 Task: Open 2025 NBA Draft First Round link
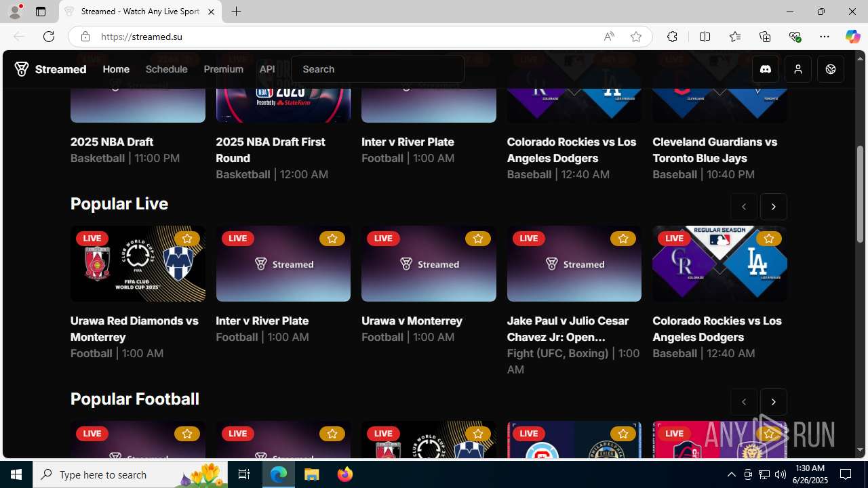(x=271, y=150)
